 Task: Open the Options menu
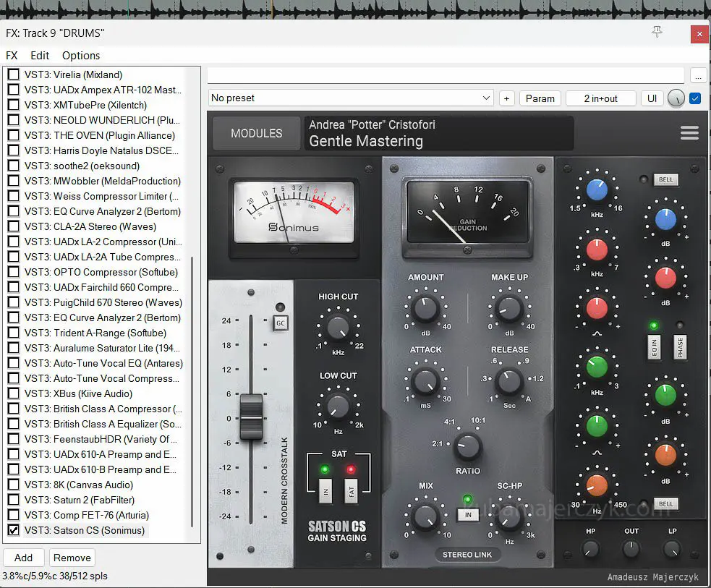point(81,56)
